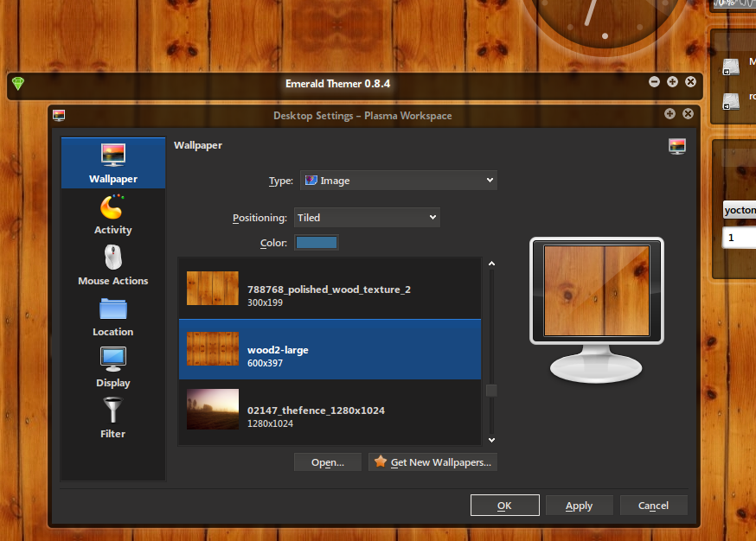Close the Emerald Themer window

(x=690, y=82)
